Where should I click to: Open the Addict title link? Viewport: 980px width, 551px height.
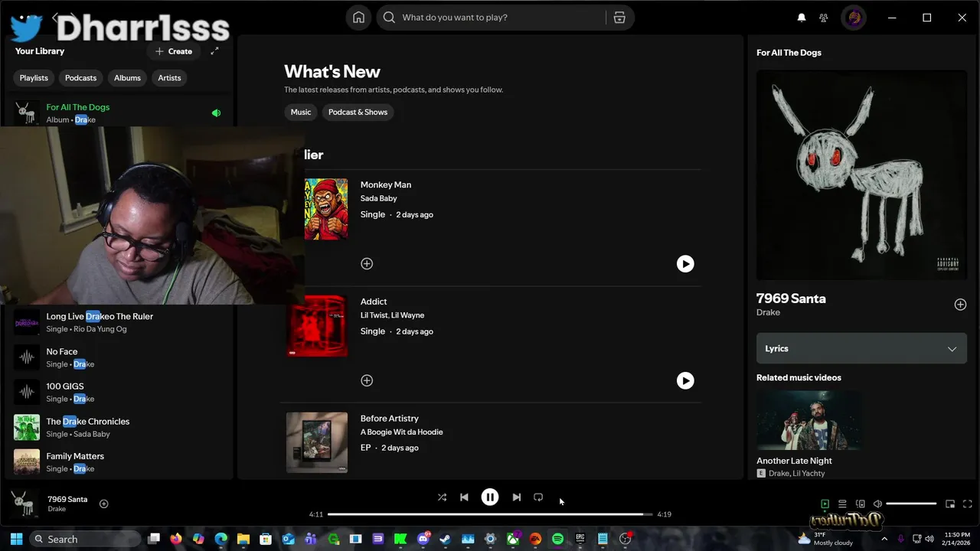(374, 302)
